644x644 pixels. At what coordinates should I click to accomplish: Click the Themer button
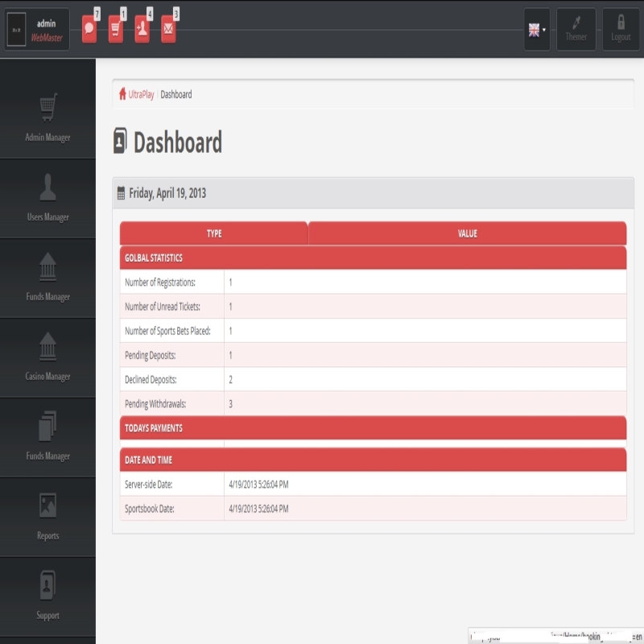point(576,30)
